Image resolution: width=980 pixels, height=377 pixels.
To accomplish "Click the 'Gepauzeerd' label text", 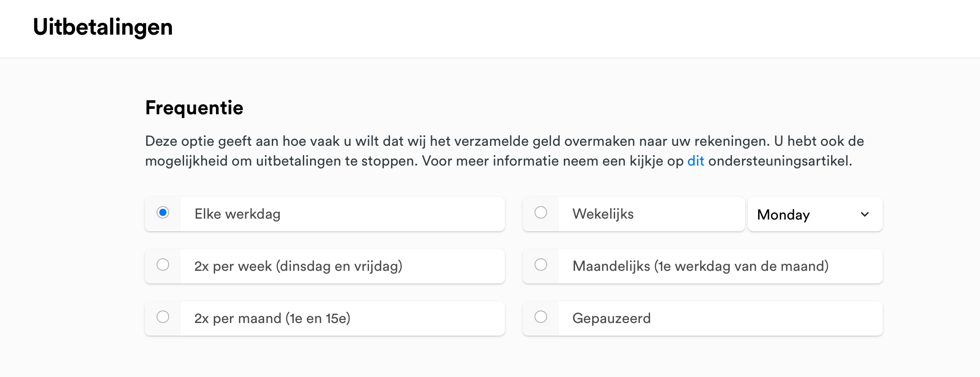I will pos(611,319).
